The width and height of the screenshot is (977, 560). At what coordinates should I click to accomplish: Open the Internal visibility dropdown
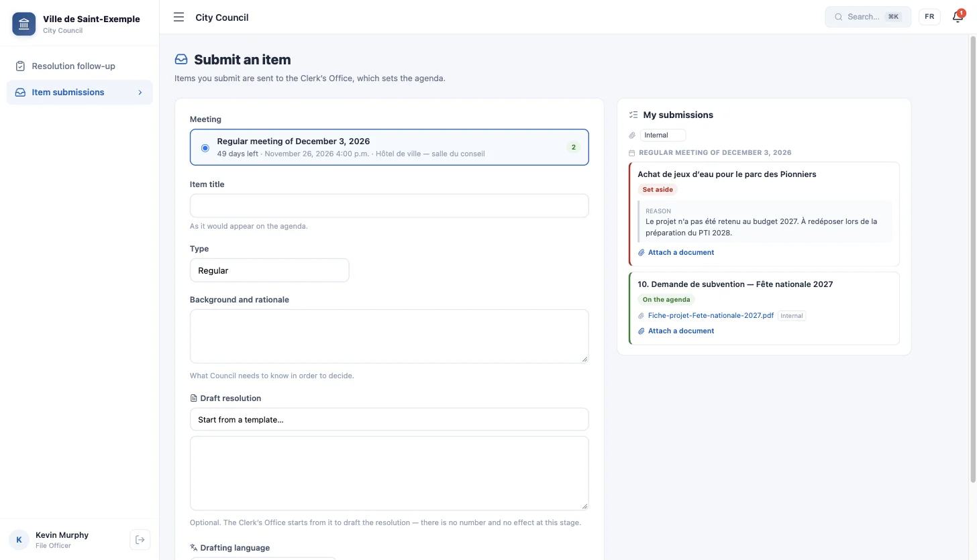(663, 135)
